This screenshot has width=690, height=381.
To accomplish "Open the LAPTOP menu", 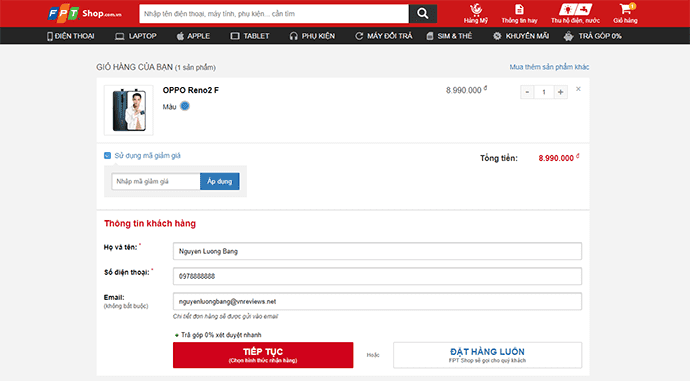I will pyautogui.click(x=136, y=36).
